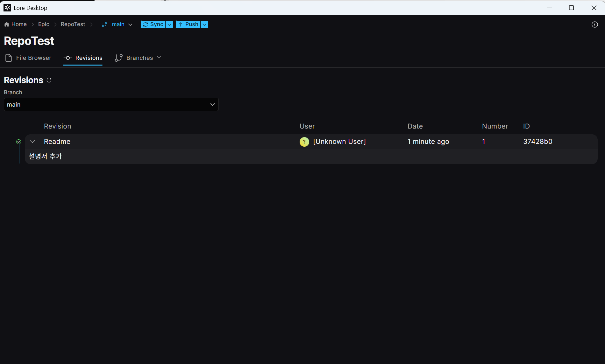Click the '1 minute ago' date cell

click(x=428, y=142)
